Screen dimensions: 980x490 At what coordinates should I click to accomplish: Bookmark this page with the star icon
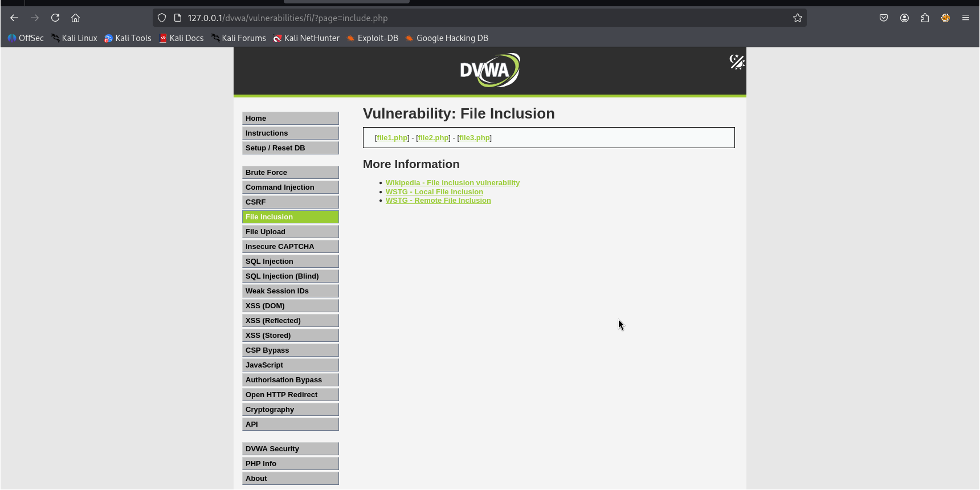[x=797, y=18]
